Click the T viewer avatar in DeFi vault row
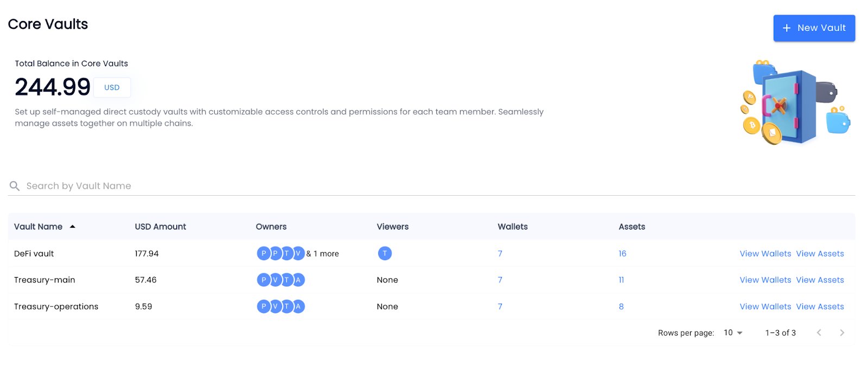This screenshot has height=373, width=868. pos(385,253)
